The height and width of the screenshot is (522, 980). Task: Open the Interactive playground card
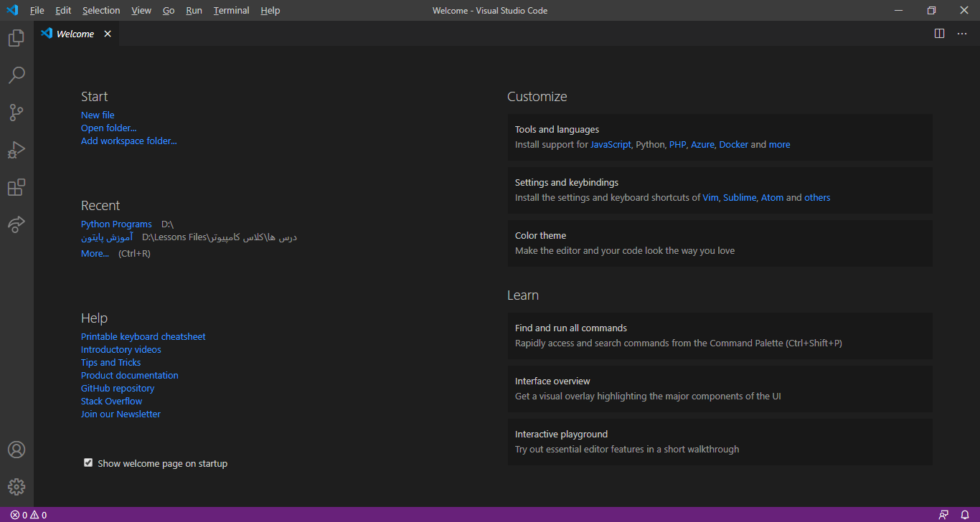click(x=720, y=442)
